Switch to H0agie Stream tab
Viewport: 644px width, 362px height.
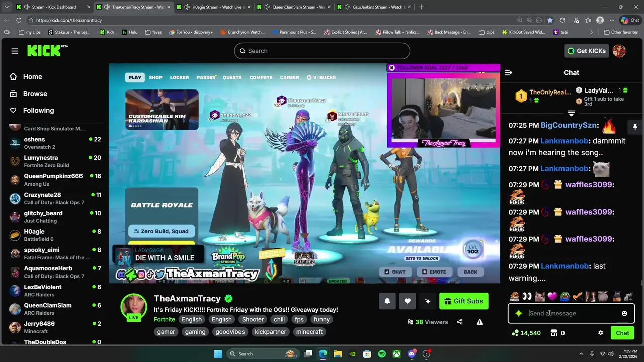214,7
